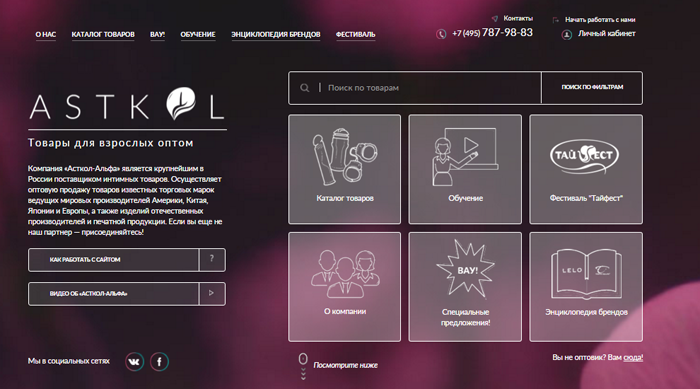The height and width of the screenshot is (389, 700).
Task: Open ОБУЧЕНИЕ in the top menu
Action: (x=198, y=34)
